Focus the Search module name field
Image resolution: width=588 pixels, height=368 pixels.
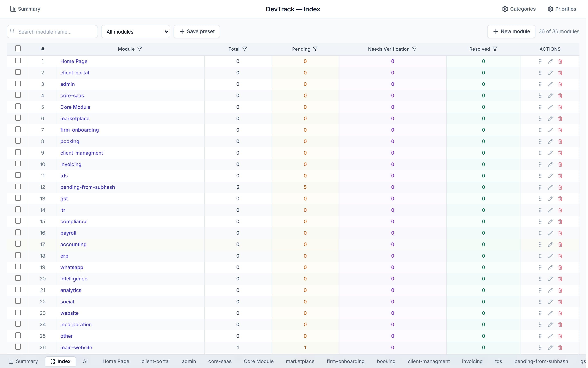click(52, 31)
